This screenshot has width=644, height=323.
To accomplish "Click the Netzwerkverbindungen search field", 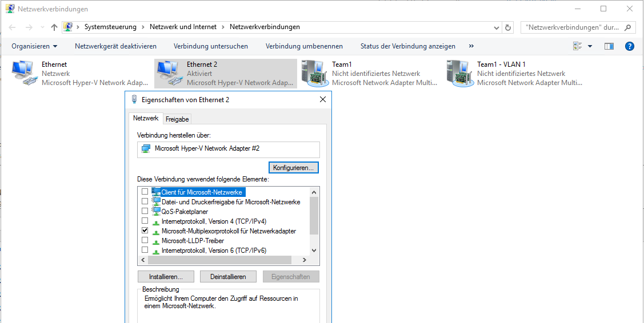I will tap(571, 27).
